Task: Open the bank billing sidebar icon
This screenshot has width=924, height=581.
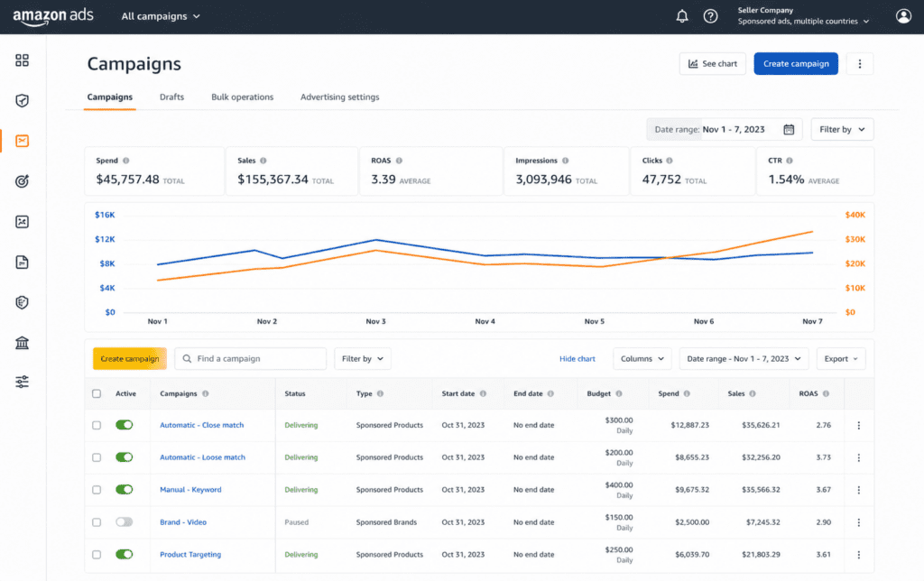Action: [22, 342]
